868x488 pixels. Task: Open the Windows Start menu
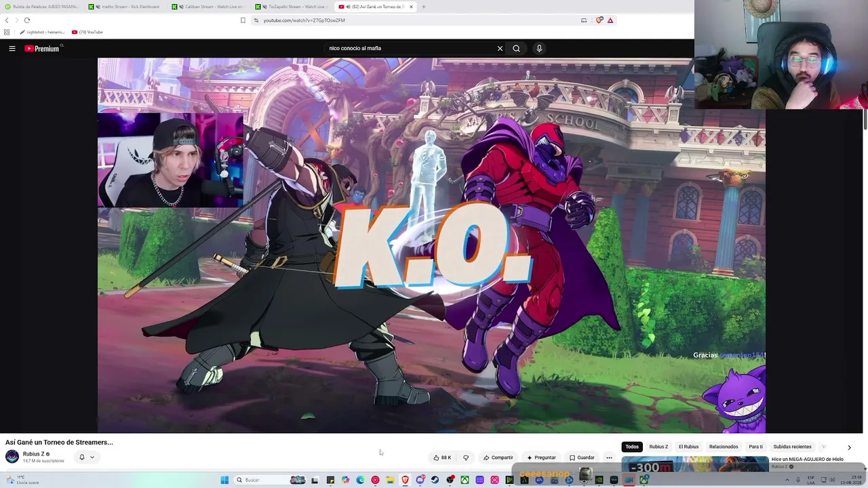(x=224, y=480)
